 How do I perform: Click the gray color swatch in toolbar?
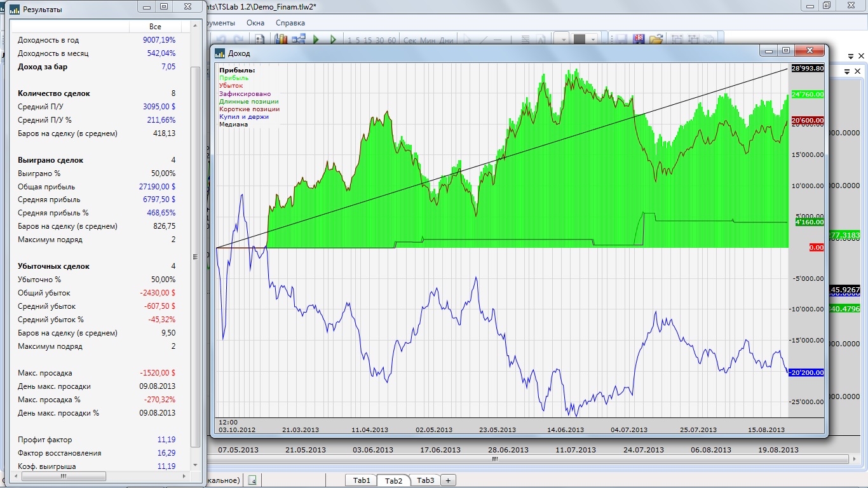[579, 39]
